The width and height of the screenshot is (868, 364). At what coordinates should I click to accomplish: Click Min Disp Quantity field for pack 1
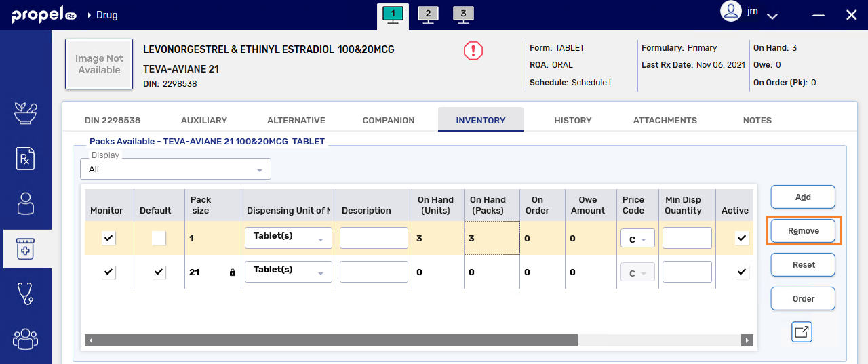point(687,238)
